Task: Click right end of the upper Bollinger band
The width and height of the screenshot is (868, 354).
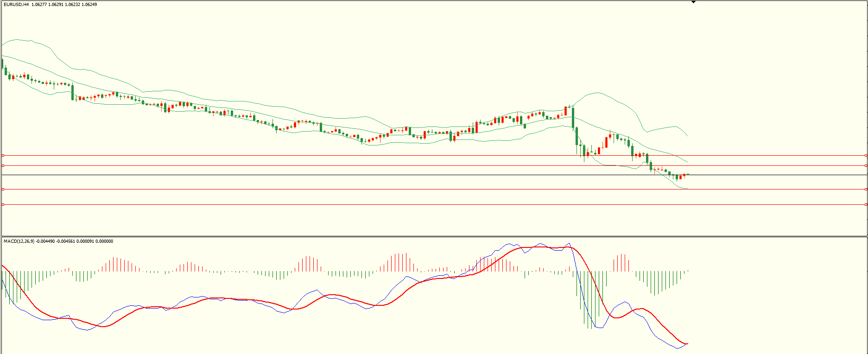Action: [x=687, y=136]
